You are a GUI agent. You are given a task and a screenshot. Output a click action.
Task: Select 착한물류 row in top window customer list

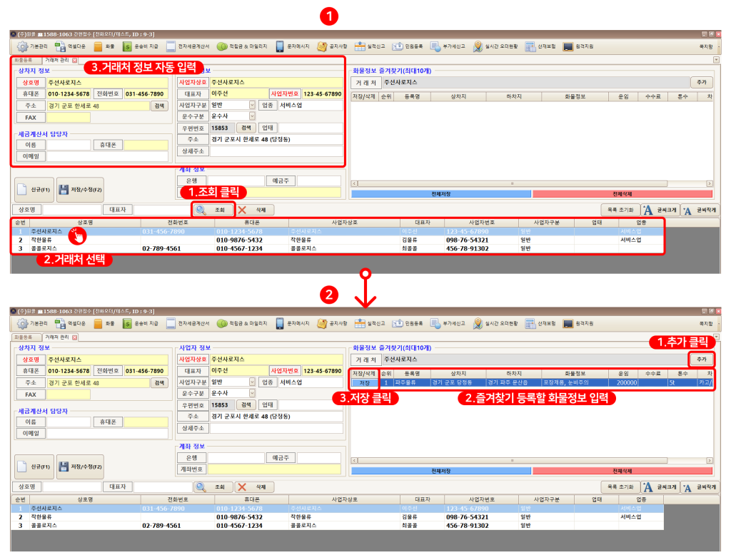coord(41,240)
